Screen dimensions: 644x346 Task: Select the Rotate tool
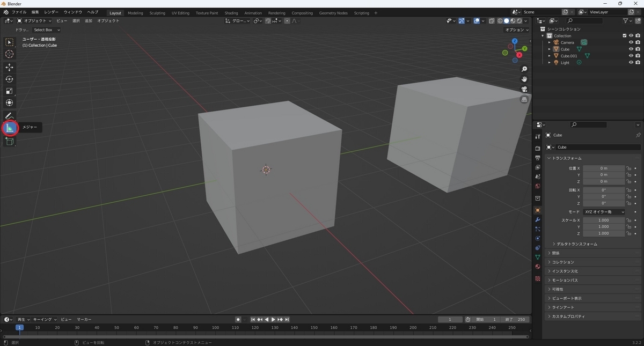[x=10, y=79]
